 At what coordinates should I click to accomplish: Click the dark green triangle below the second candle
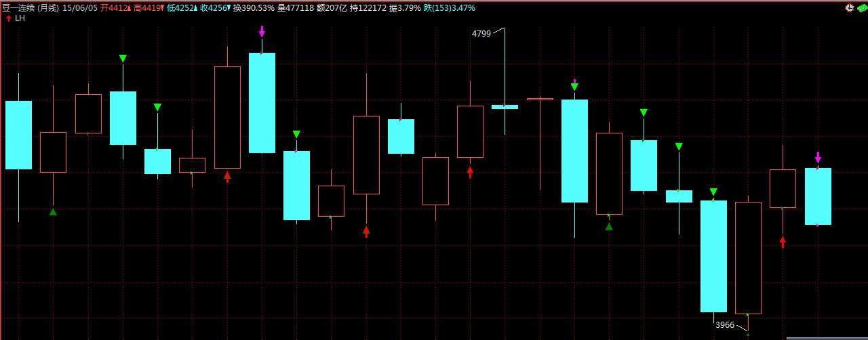53,212
